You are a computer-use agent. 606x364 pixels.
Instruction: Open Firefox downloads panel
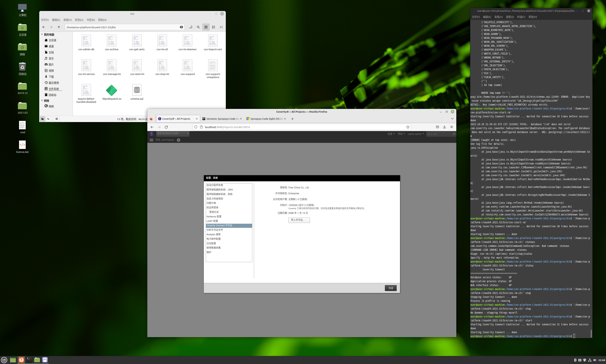point(445,127)
